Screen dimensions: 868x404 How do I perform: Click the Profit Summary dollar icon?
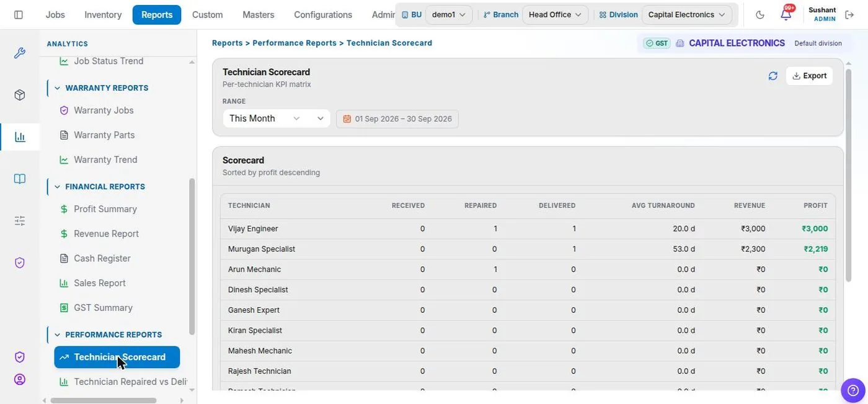click(x=64, y=209)
